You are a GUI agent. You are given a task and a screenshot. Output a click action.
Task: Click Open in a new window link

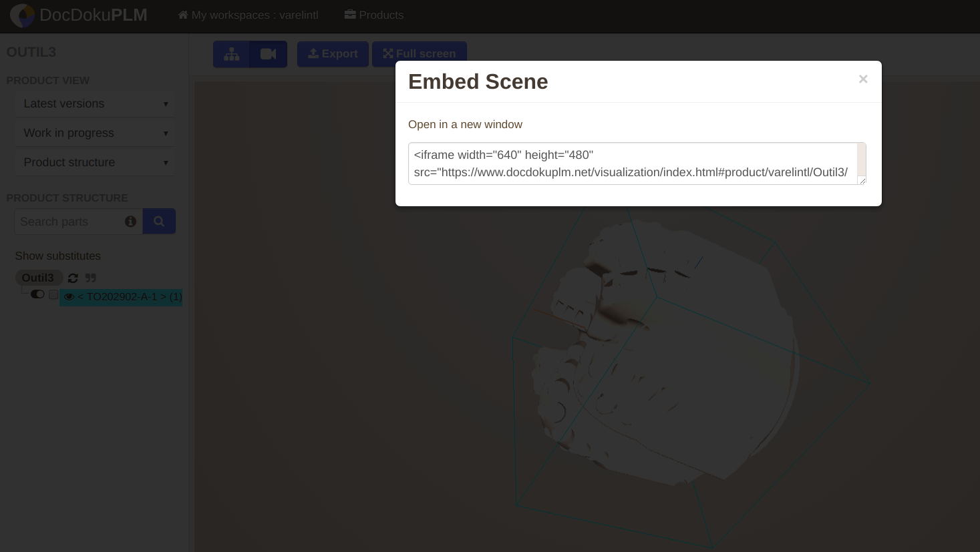point(465,125)
